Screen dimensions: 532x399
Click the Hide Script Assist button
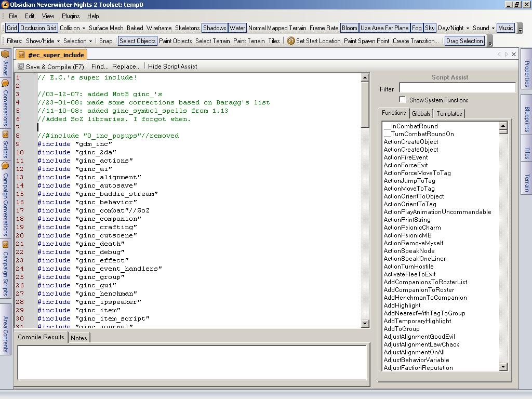172,66
